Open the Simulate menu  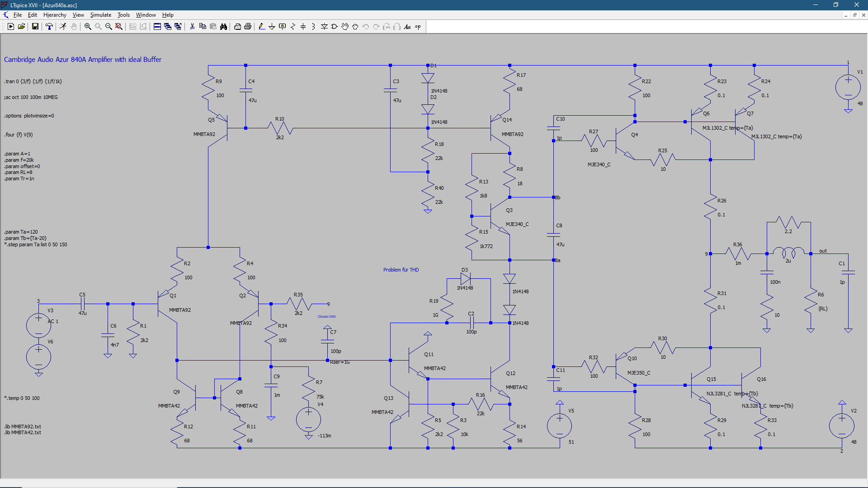coord(100,15)
